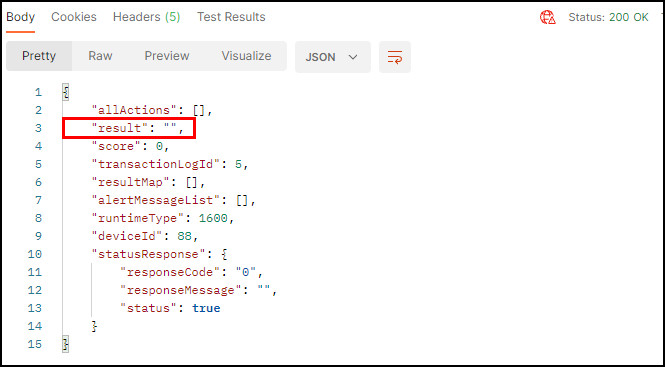Click the "alertMessageList" key
Image resolution: width=665 pixels, height=367 pixels.
156,200
